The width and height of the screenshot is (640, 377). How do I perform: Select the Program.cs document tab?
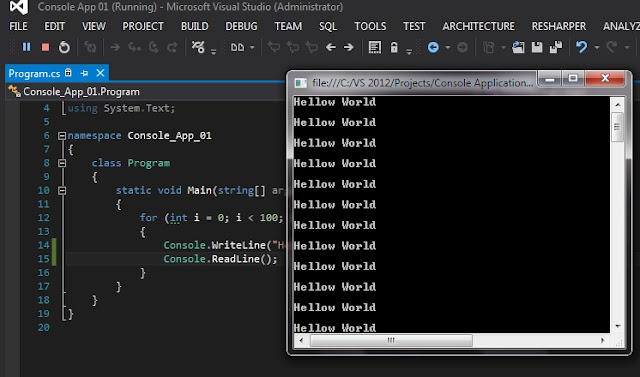tap(34, 73)
